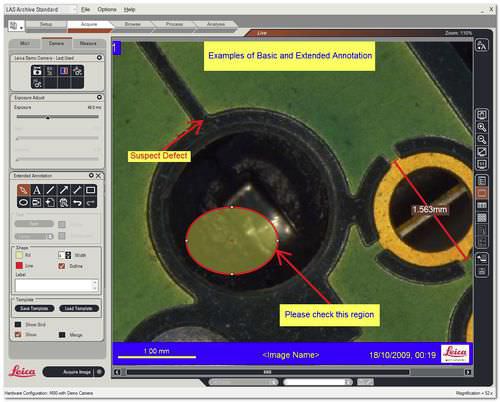Redo the annotation action
This screenshot has height=402, width=500.
coord(90,202)
